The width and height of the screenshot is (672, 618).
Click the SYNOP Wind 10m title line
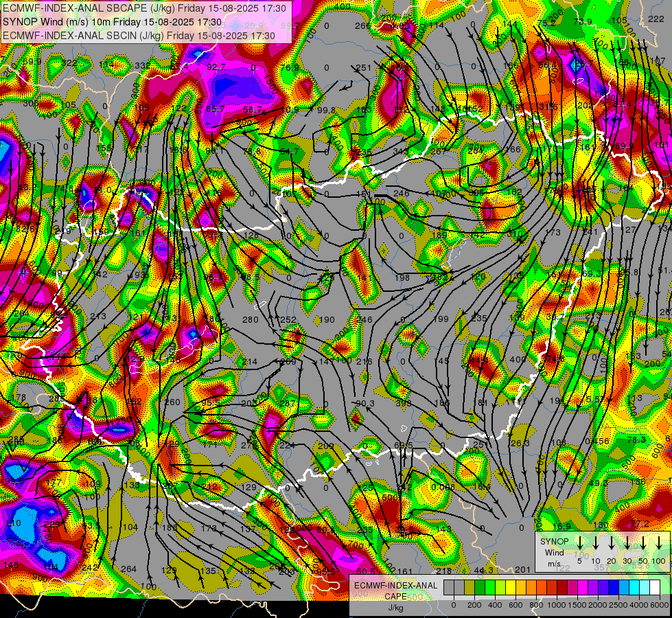[x=113, y=22]
